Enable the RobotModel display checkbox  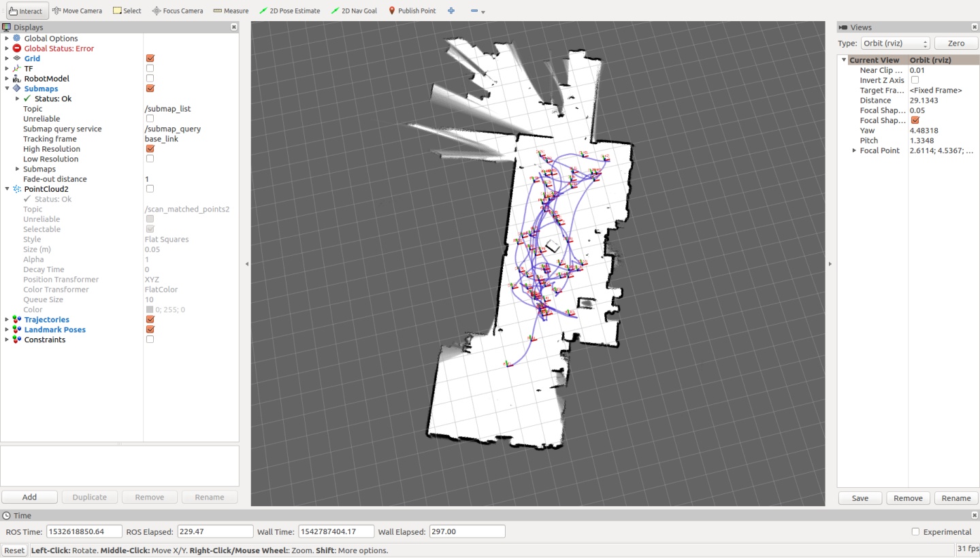pos(150,78)
